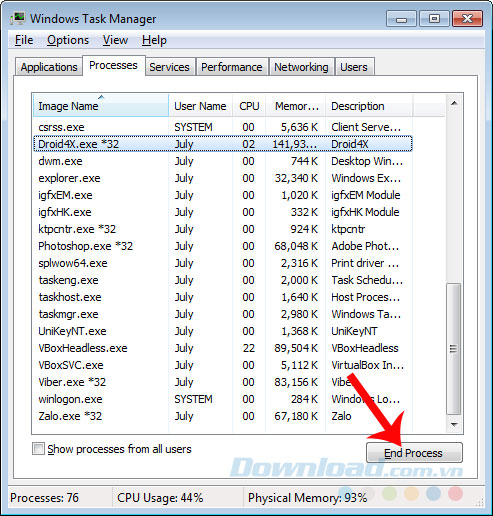Viewport: 493px width, 516px height.
Task: Click the VirtualBox In... description cell
Action: click(367, 365)
